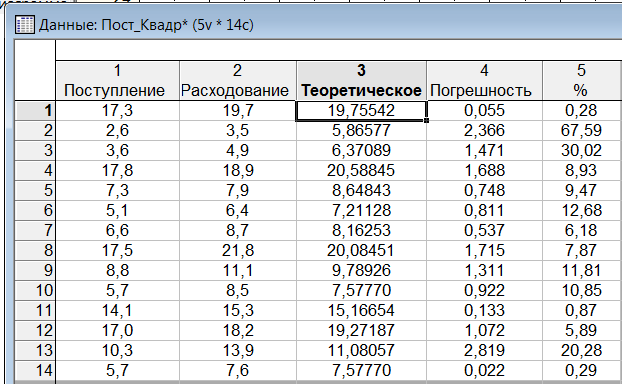This screenshot has height=384, width=622.
Task: Click cell 20,58845 in Теоретическое
Action: click(x=361, y=171)
